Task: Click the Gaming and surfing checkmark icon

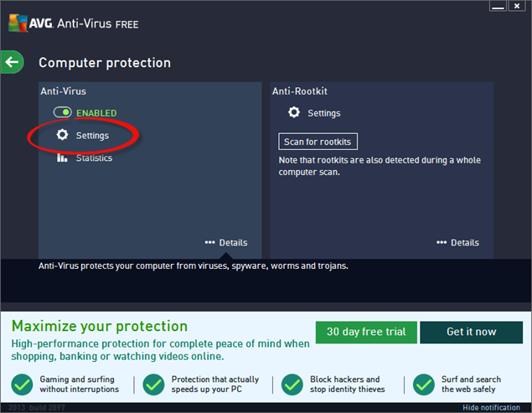Action: click(x=22, y=385)
